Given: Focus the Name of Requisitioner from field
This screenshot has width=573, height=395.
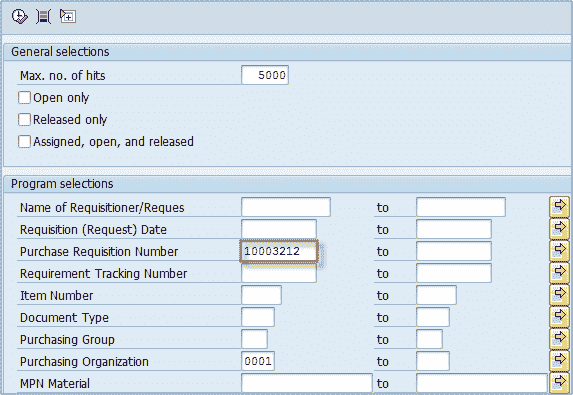Looking at the screenshot, I should 286,207.
